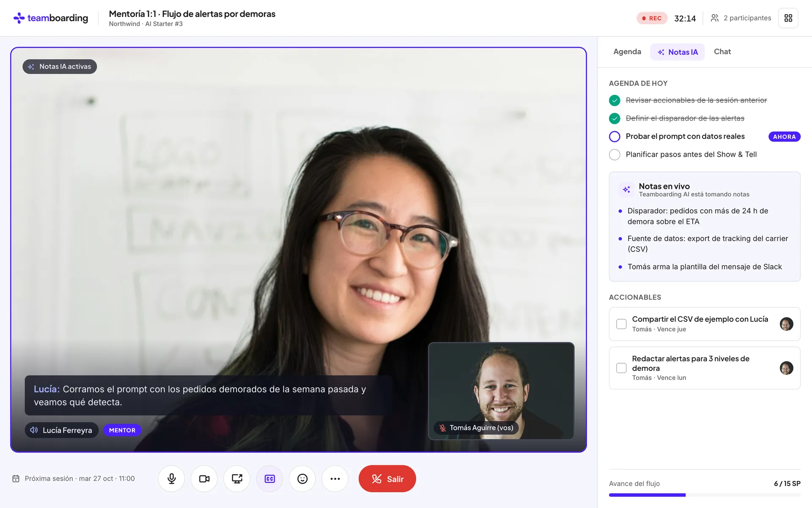Click muted mic icon beside Tomás Aguirre

(x=442, y=428)
